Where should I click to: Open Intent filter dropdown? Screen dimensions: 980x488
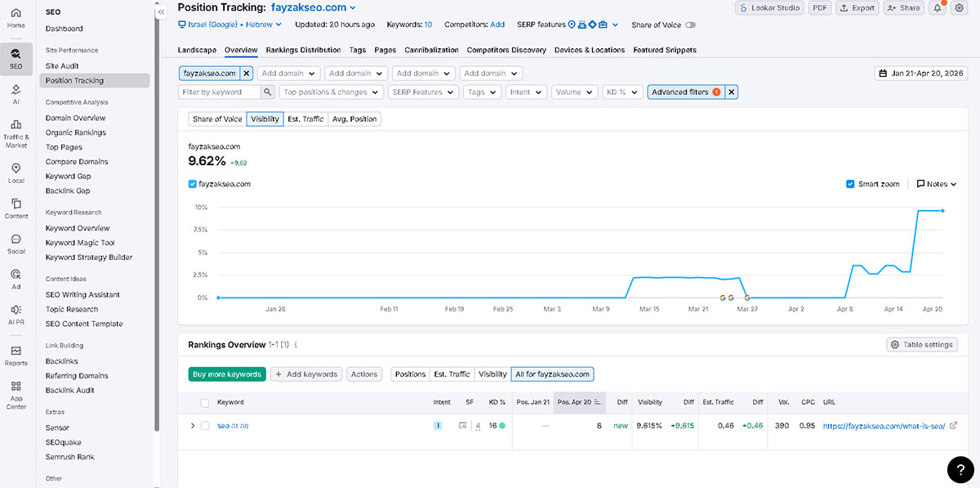(x=527, y=92)
